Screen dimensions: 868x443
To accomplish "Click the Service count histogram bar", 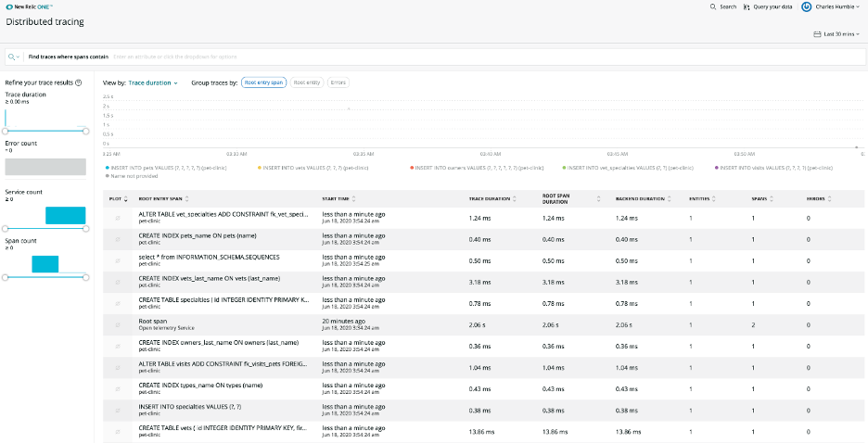I will tap(65, 216).
